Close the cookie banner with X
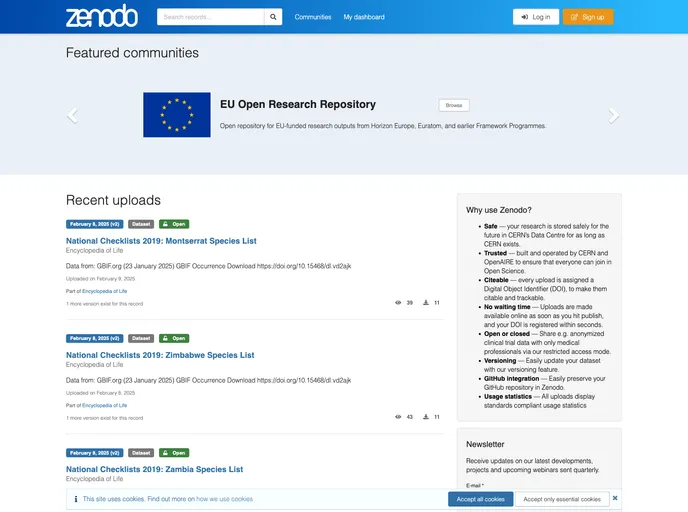 [615, 498]
